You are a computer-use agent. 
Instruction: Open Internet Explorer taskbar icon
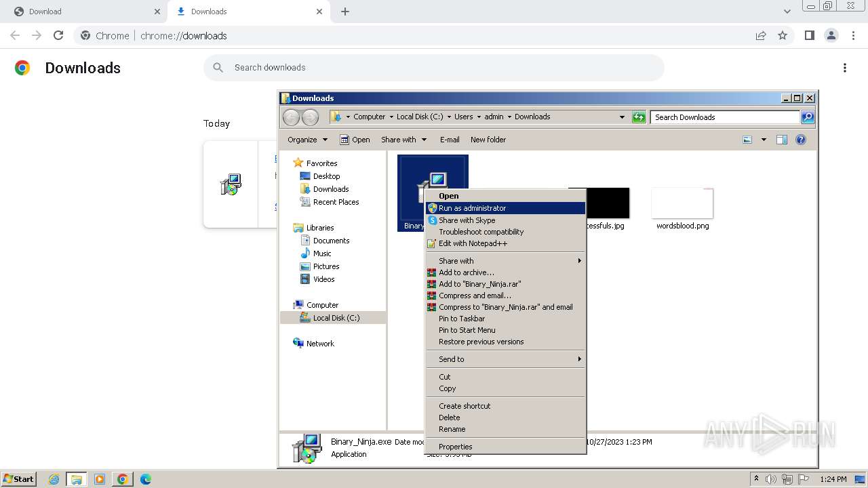pos(54,479)
